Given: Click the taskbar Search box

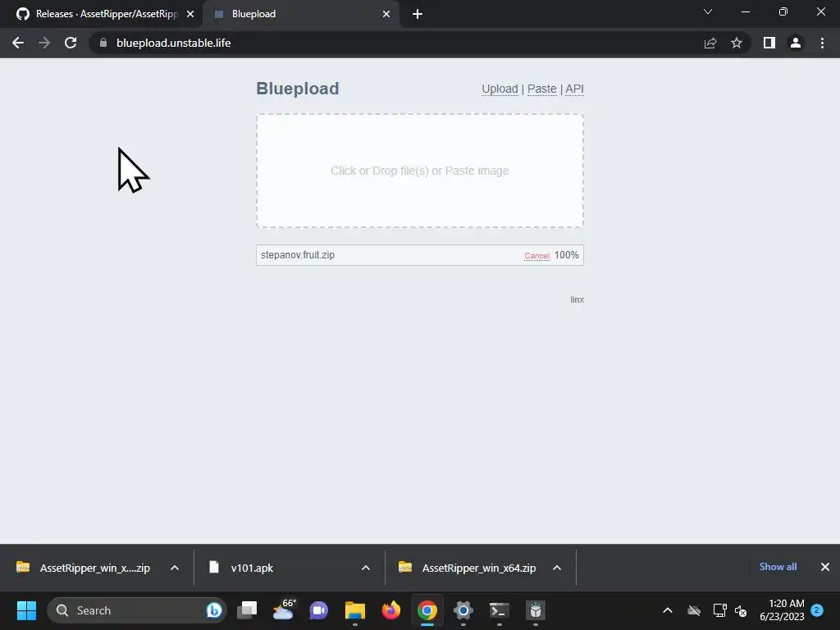Looking at the screenshot, I should [137, 610].
